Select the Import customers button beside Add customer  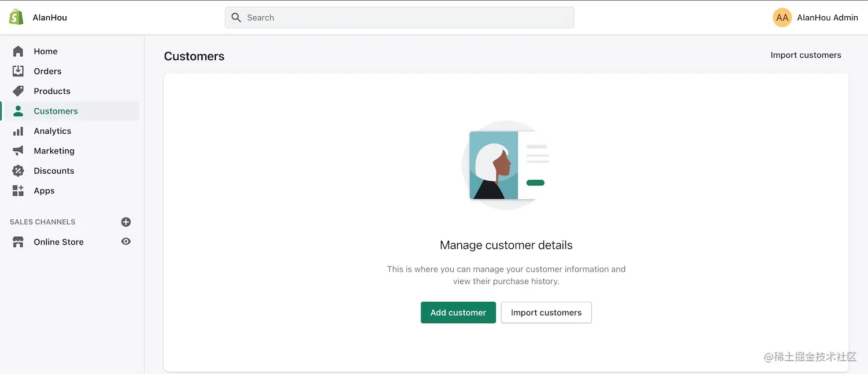546,312
